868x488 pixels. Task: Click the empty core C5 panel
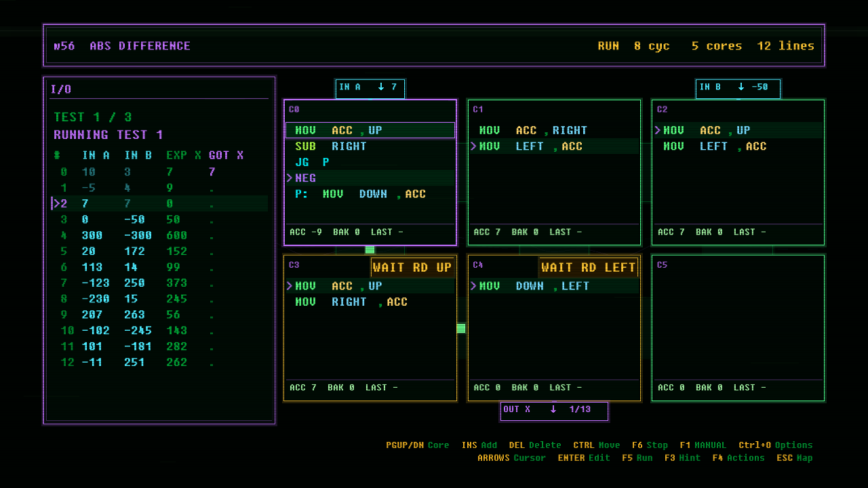tap(738, 328)
